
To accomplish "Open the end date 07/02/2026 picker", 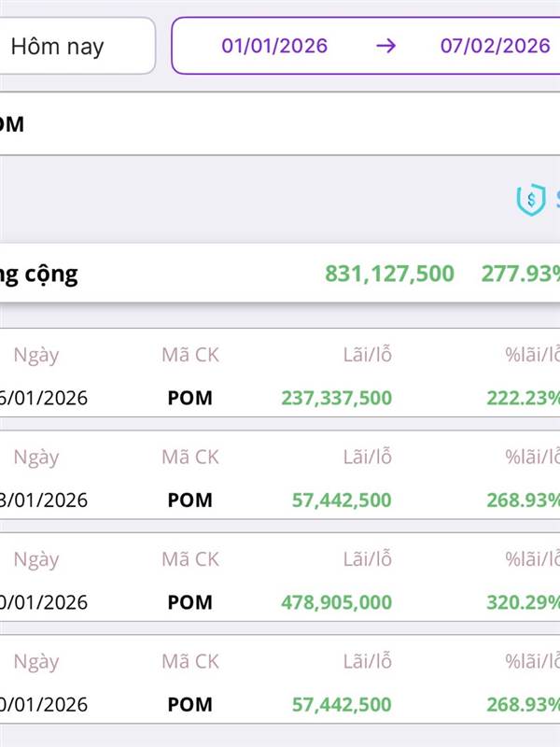I will [x=495, y=46].
